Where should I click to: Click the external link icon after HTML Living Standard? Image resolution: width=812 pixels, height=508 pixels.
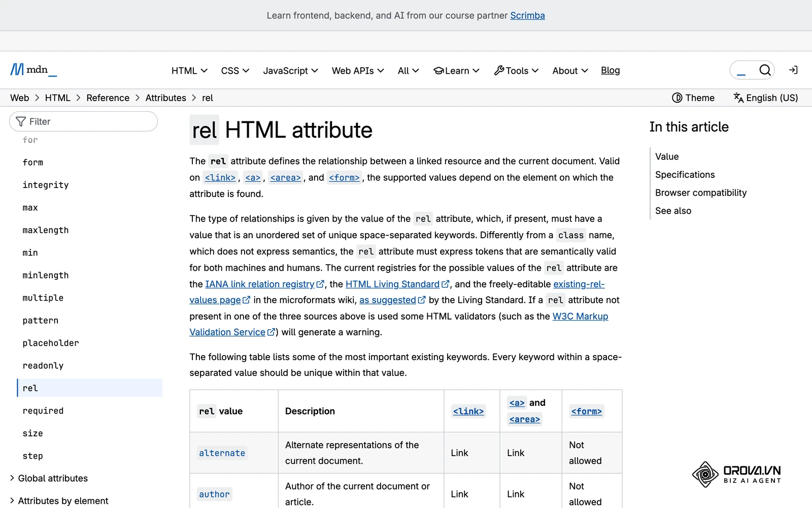click(446, 284)
